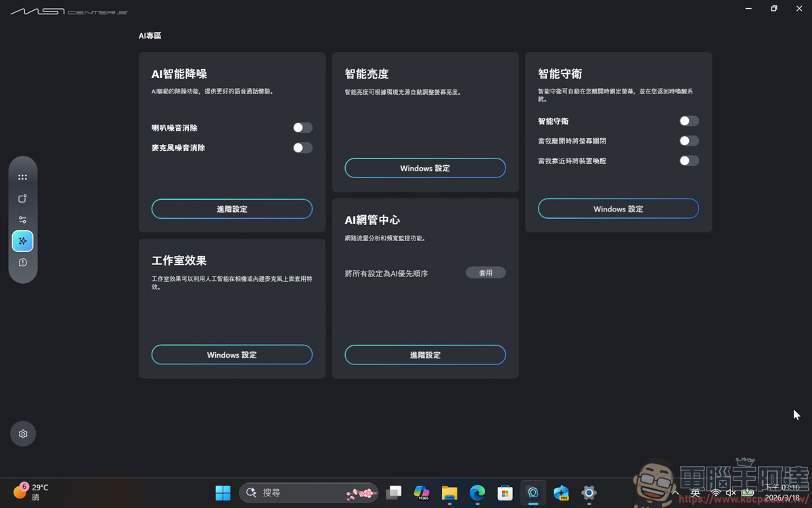The height and width of the screenshot is (508, 812).
Task: Enable 當我靠近時將裝置喚醒 toggle
Action: [x=689, y=161]
